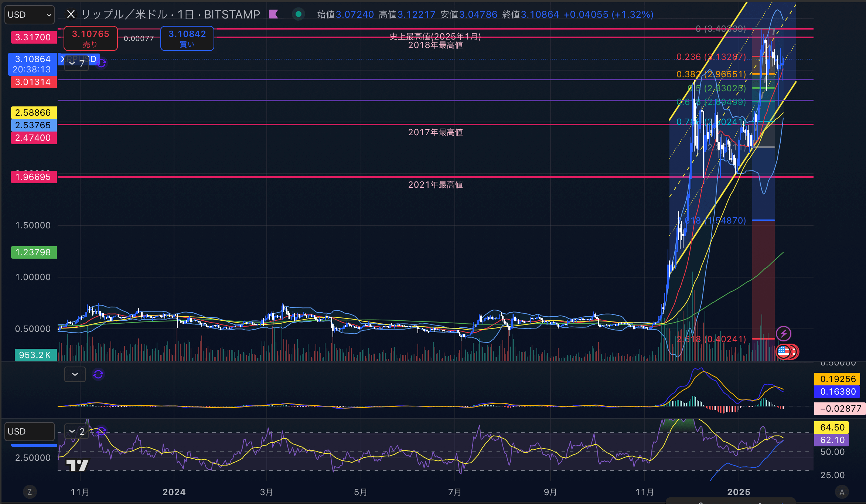This screenshot has height=504, width=866.
Task: Click the 9月 label on the time axis
Action: [x=550, y=492]
